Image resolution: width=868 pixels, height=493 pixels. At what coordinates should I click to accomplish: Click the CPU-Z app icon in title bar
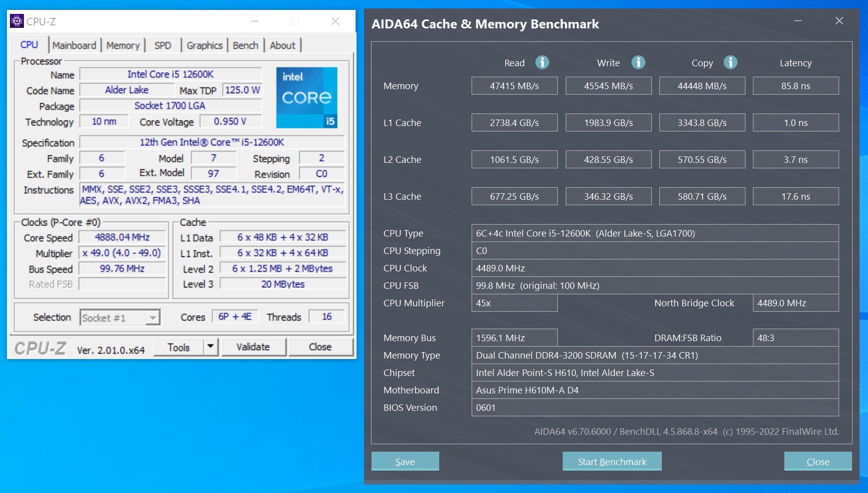coord(17,21)
